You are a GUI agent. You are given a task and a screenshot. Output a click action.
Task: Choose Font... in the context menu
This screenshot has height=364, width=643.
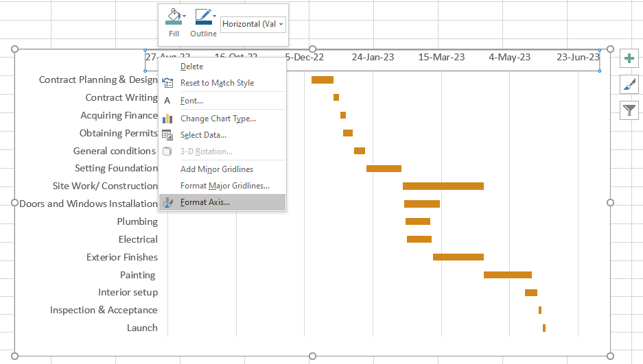[191, 101]
